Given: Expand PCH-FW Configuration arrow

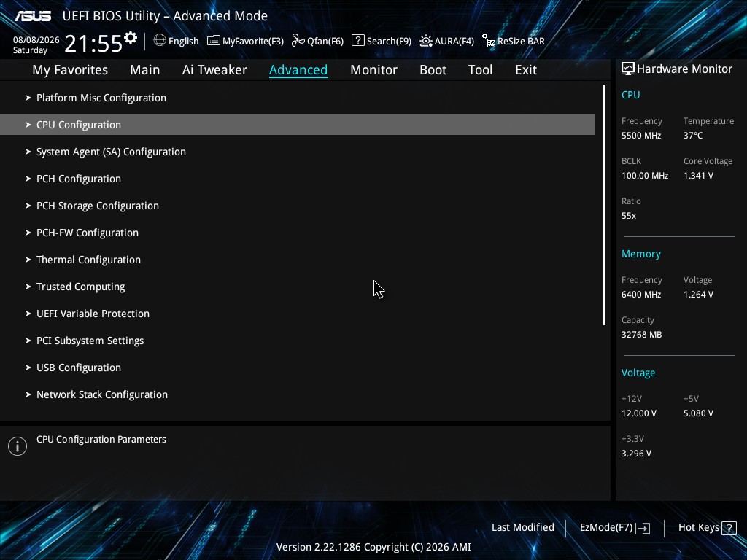Looking at the screenshot, I should click(28, 233).
